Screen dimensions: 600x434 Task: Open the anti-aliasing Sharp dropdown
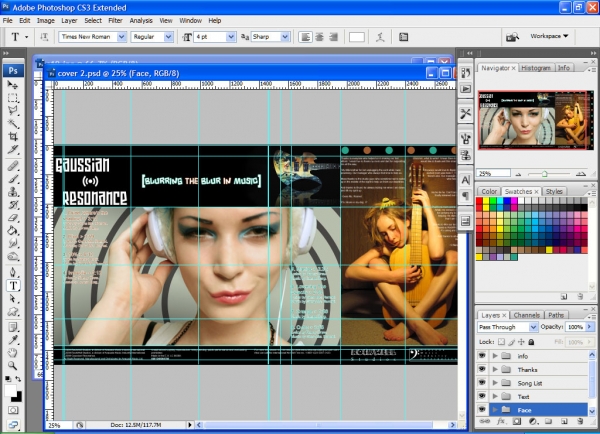285,37
